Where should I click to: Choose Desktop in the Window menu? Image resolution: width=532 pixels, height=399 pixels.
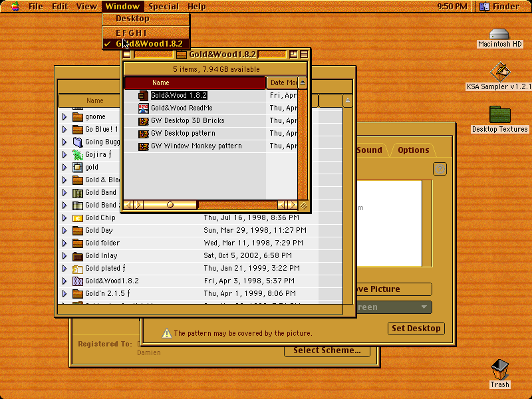(146, 19)
